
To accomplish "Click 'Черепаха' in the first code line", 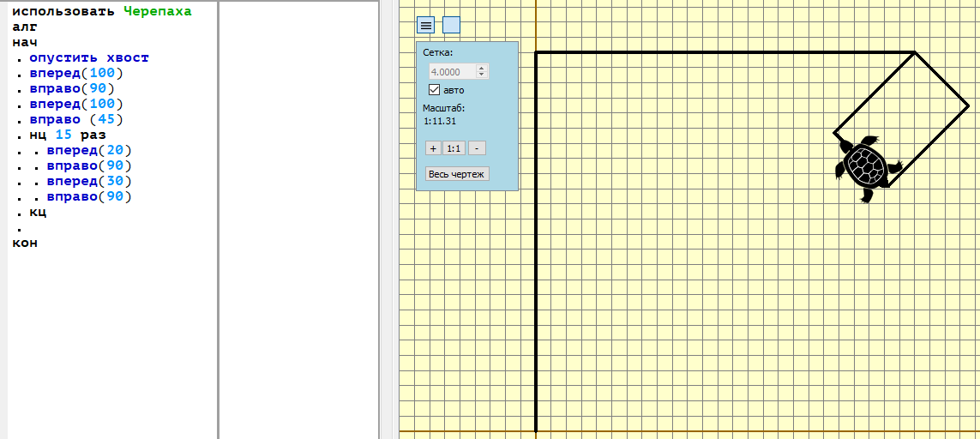I will click(158, 12).
